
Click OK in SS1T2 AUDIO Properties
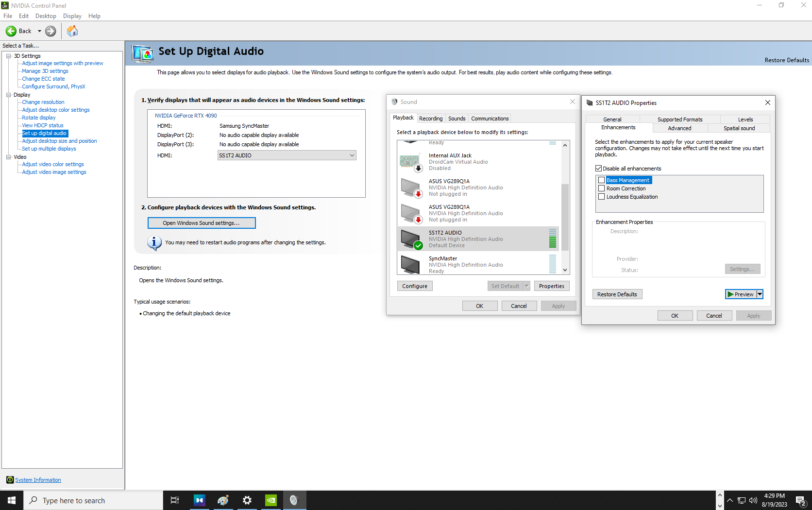pyautogui.click(x=675, y=316)
